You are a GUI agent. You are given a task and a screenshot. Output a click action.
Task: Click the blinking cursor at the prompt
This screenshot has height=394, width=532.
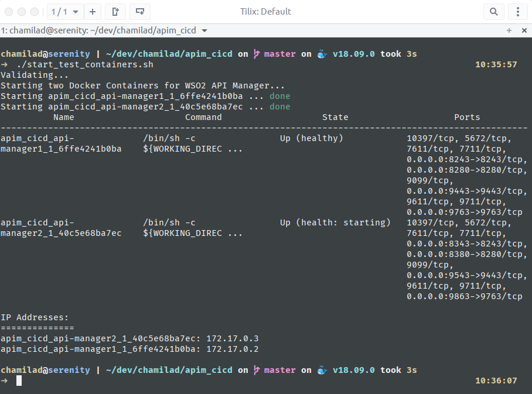(x=19, y=380)
